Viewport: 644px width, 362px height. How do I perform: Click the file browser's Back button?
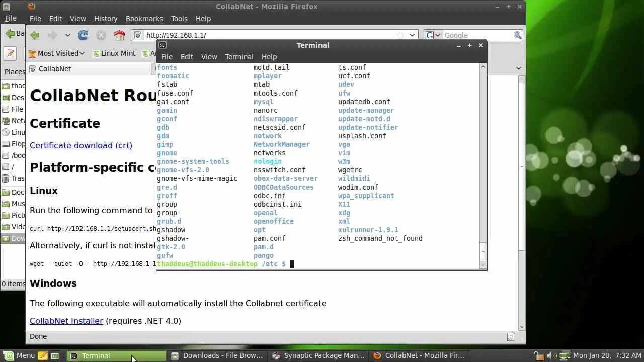[x=14, y=34]
